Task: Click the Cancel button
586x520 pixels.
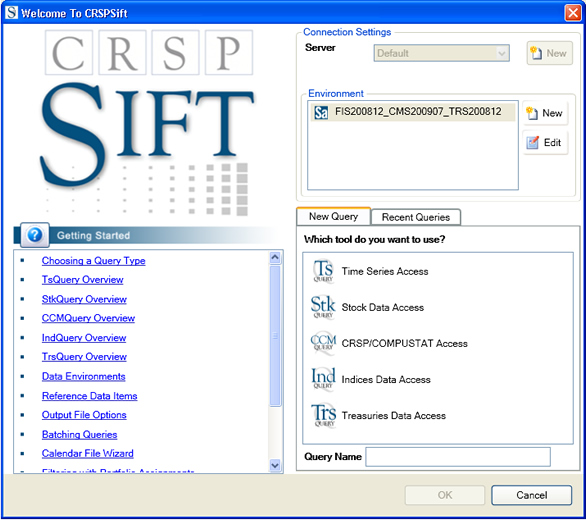Action: click(x=531, y=495)
